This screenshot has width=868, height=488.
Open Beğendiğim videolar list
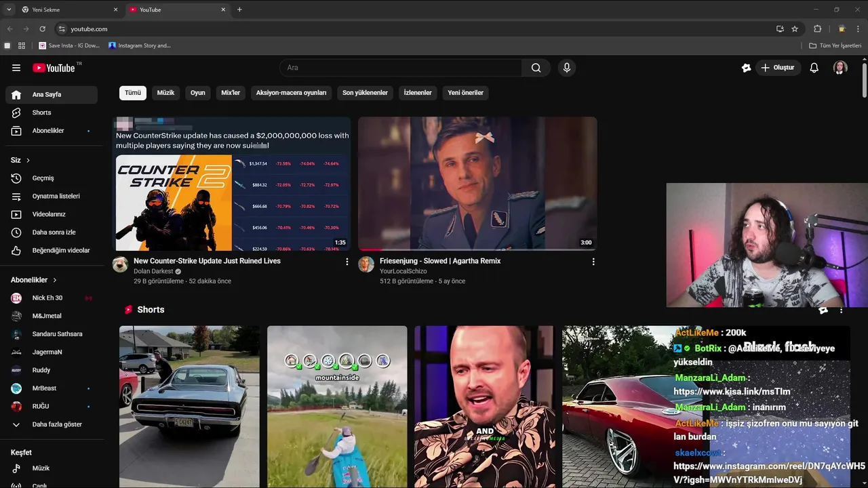click(x=52, y=251)
